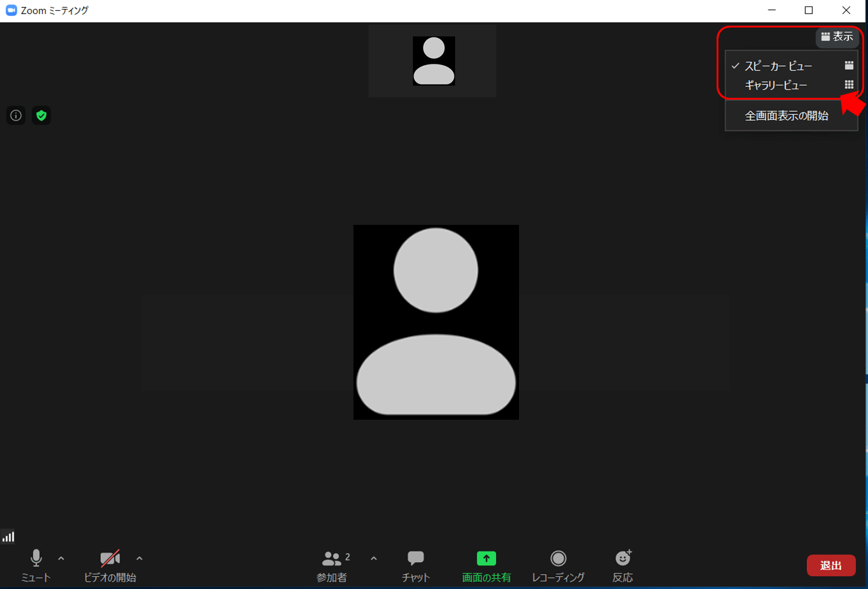Maximize the Zoom ミーティング window
Viewport: 868px width, 589px height.
809,10
